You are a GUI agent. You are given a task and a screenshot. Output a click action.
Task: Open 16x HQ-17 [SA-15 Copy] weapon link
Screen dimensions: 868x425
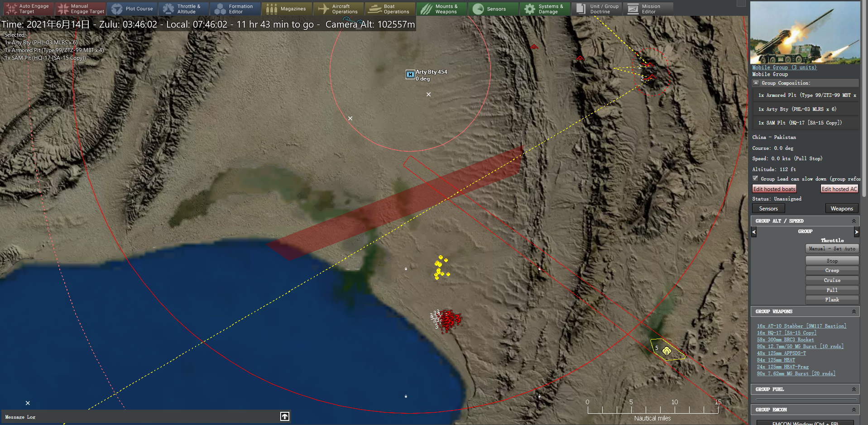786,333
